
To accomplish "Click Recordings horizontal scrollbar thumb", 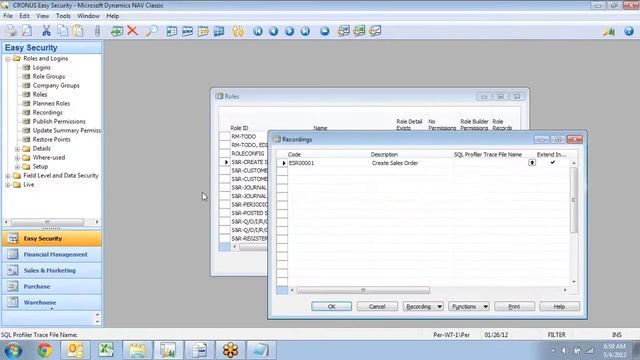I will coord(363,290).
